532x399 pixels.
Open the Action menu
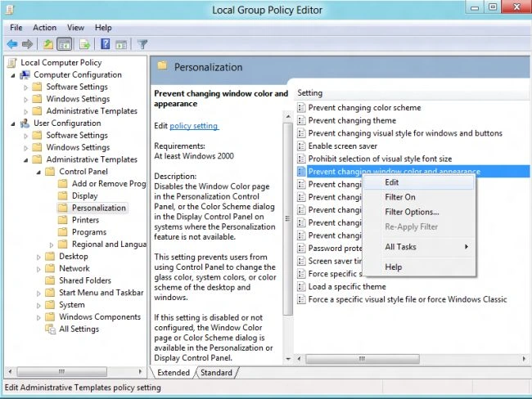(x=45, y=28)
